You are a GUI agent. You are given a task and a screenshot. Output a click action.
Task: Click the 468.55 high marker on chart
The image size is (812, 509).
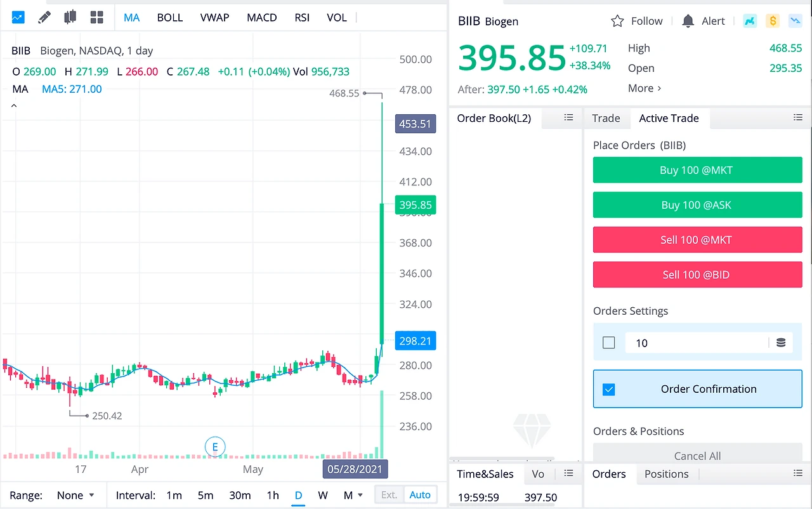[x=344, y=93]
